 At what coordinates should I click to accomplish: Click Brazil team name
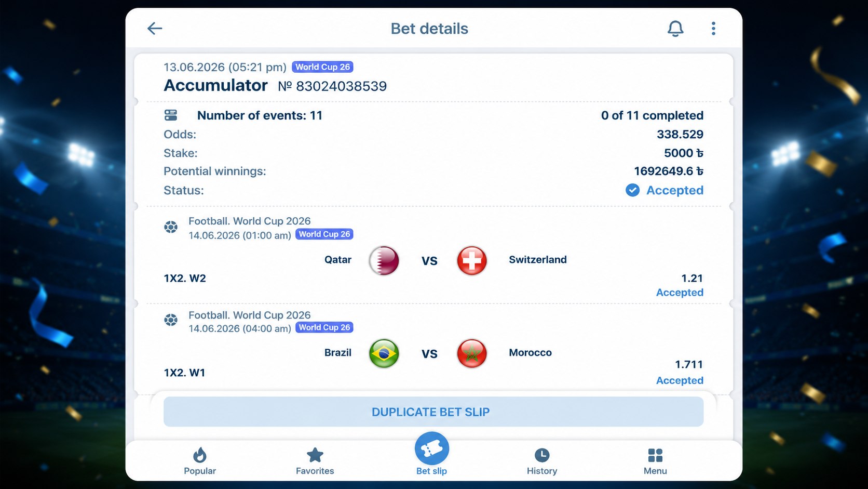coord(338,353)
